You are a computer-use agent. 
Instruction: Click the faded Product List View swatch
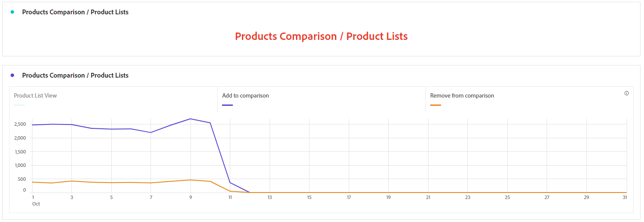tap(19, 105)
